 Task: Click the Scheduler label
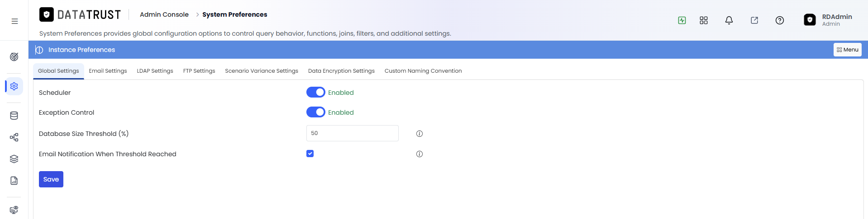(55, 93)
